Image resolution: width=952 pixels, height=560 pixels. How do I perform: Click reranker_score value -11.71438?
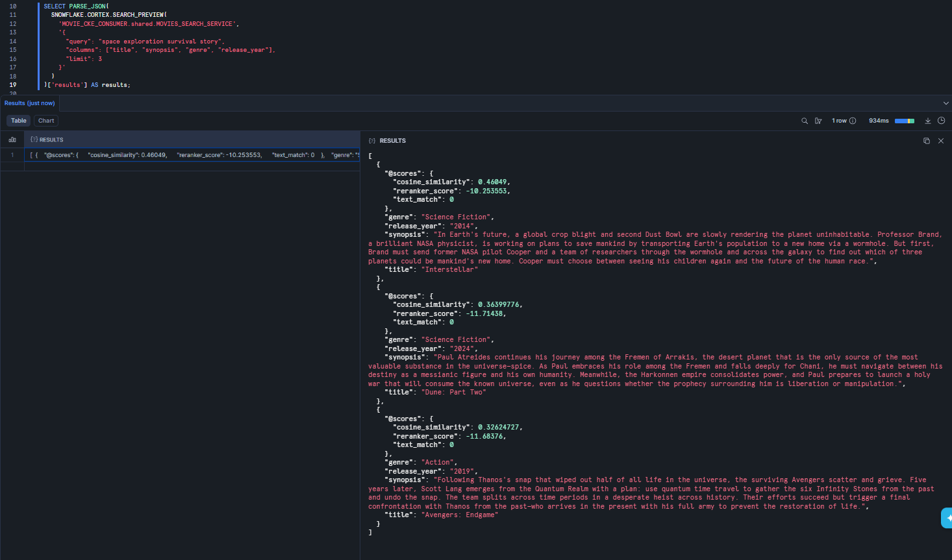point(484,314)
